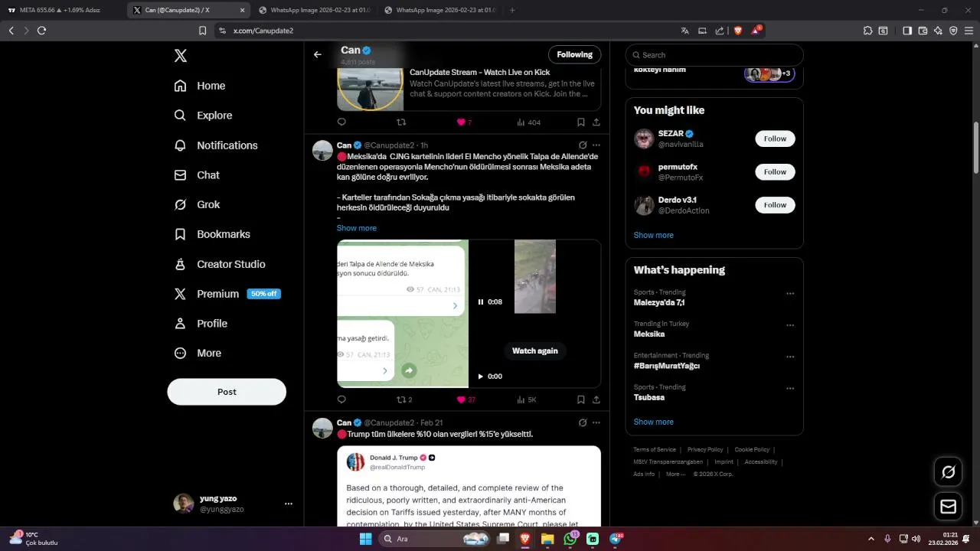Switch to first WhatsApp Image browser tab
Viewport: 980px width, 551px height.
tap(314, 10)
